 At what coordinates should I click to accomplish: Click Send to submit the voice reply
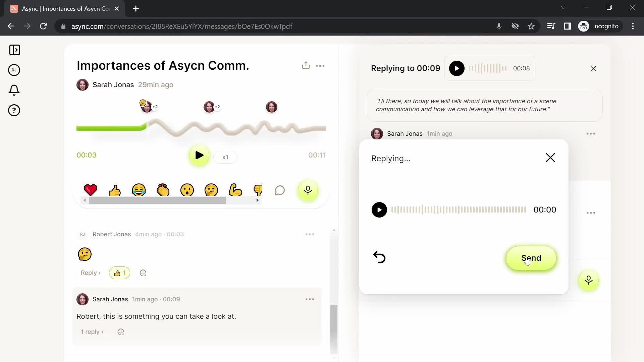531,258
